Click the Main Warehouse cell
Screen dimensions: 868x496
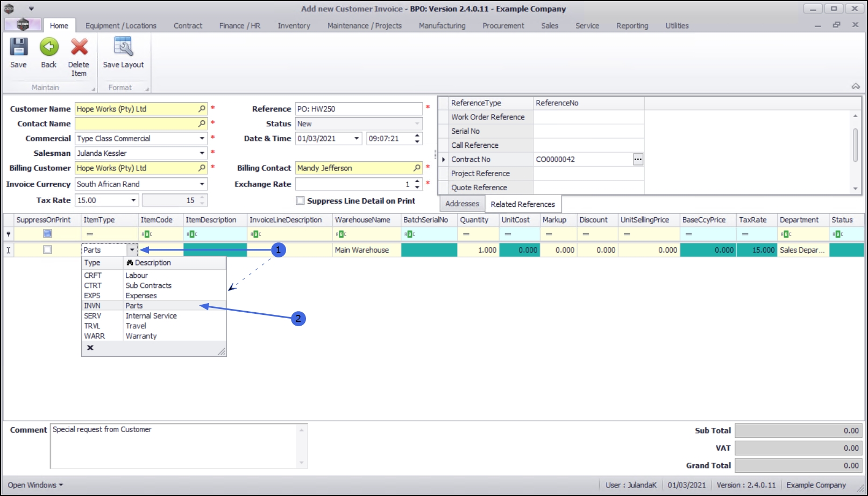pos(367,250)
